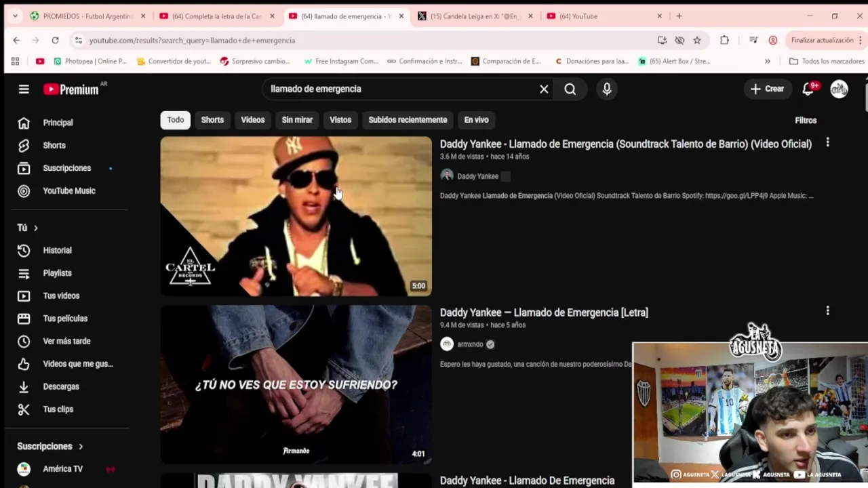The height and width of the screenshot is (488, 868).
Task: Switch to PROMEDIOS Futbol Argentino tab
Action: click(88, 16)
